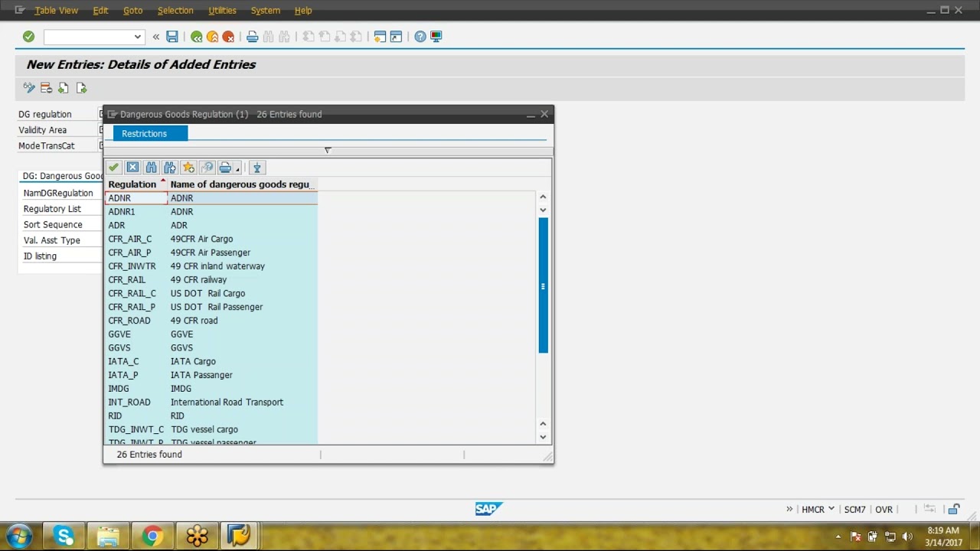Open Skype from the taskbar

(64, 536)
